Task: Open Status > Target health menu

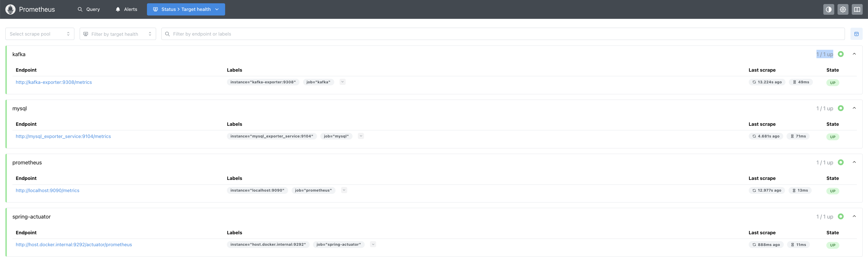Action: 186,9
